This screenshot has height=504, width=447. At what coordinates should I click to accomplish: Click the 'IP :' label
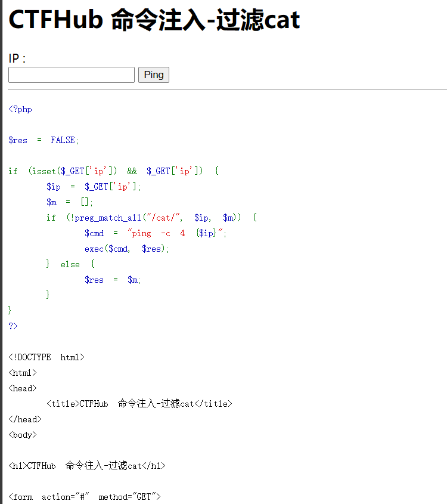[x=17, y=58]
